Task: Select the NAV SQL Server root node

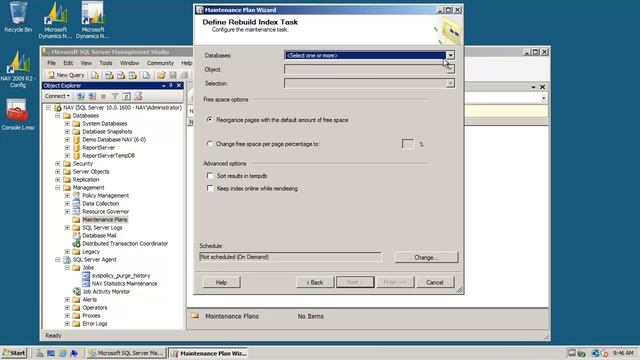Action: 122,108
